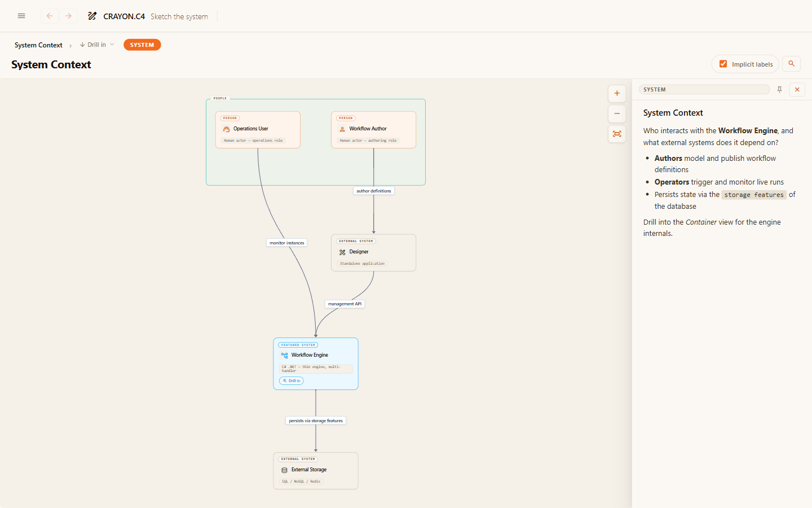Click the PERSON tag on Operations User
Screen dimensions: 812x508
click(x=230, y=119)
